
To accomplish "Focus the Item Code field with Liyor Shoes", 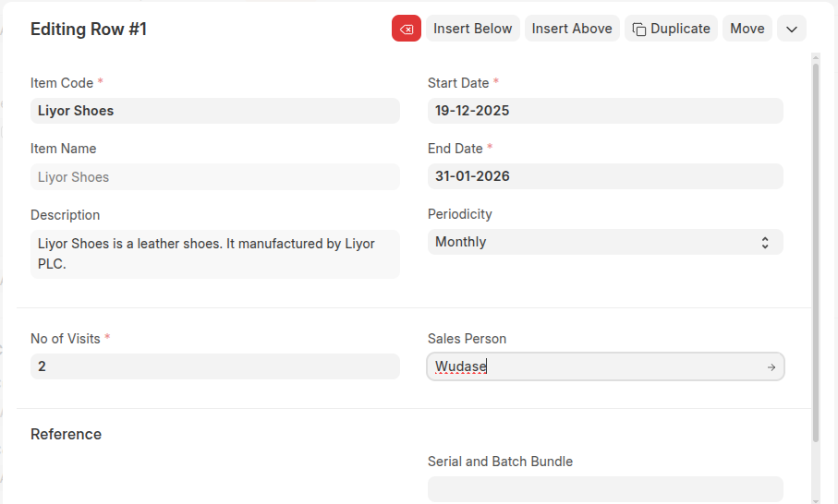I will coord(214,111).
